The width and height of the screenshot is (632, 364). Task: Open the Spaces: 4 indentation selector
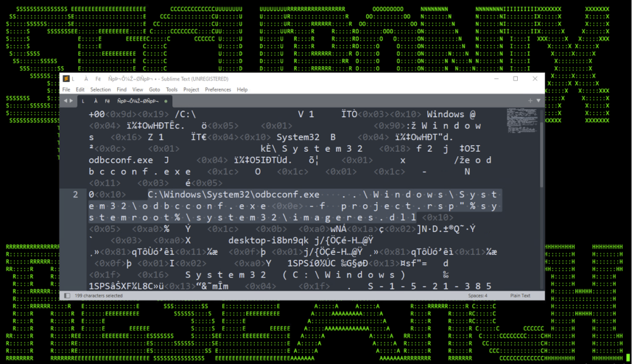[x=478, y=296]
